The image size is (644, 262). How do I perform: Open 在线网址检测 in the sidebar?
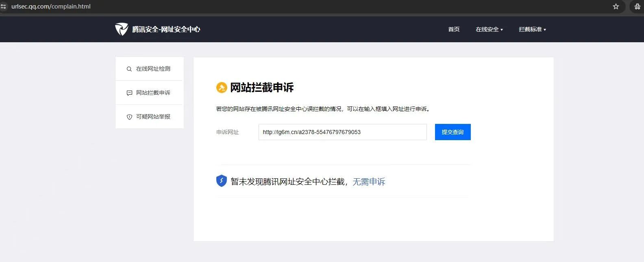150,69
